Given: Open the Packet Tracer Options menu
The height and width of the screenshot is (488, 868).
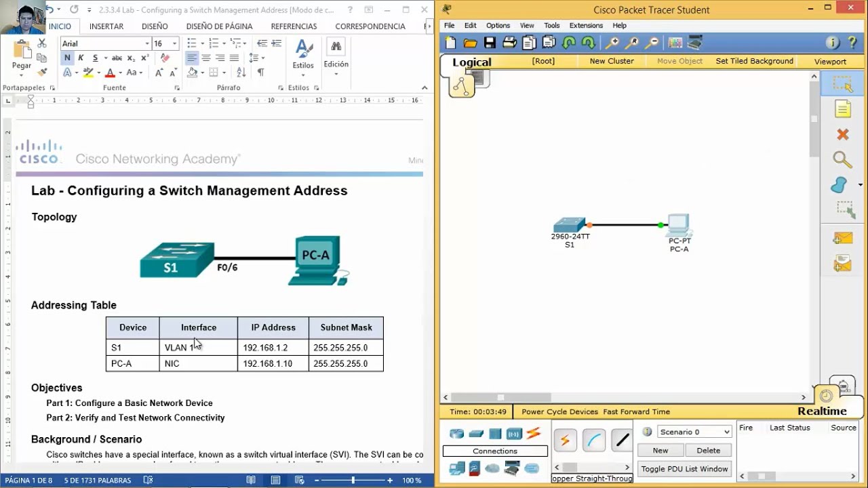Looking at the screenshot, I should click(x=498, y=26).
